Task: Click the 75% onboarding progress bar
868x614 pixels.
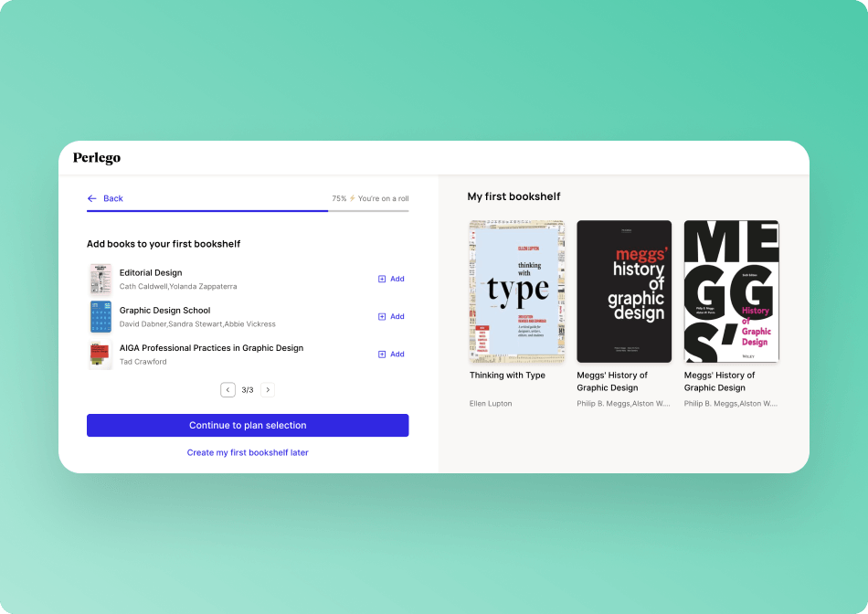Action: [248, 211]
